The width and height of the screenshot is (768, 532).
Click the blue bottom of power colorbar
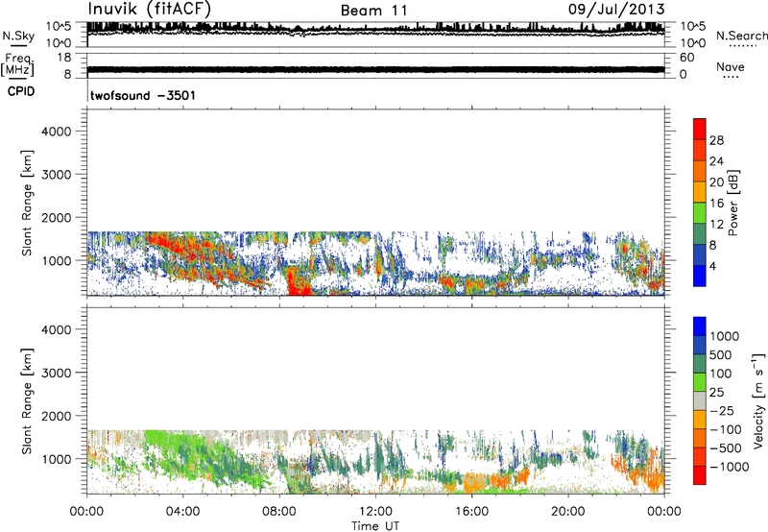[x=700, y=276]
